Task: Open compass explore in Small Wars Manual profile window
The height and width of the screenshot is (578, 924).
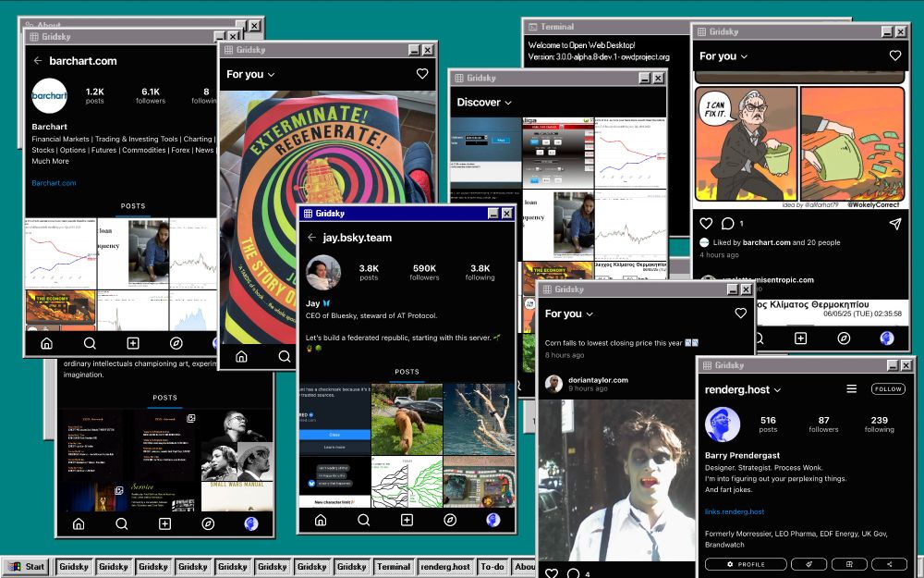Action: pos(208,523)
